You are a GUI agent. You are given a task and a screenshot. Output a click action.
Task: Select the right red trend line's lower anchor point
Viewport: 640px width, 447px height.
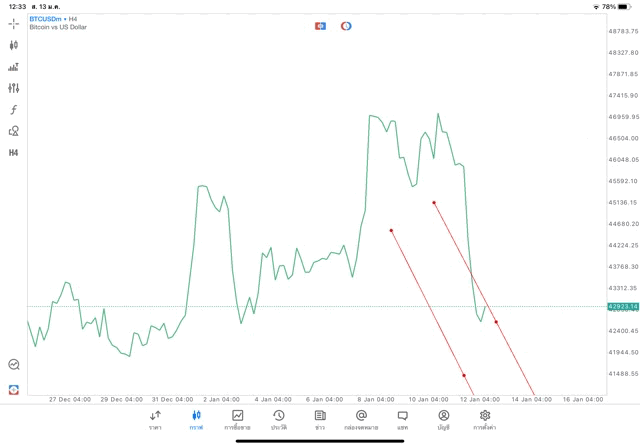pyautogui.click(x=496, y=322)
